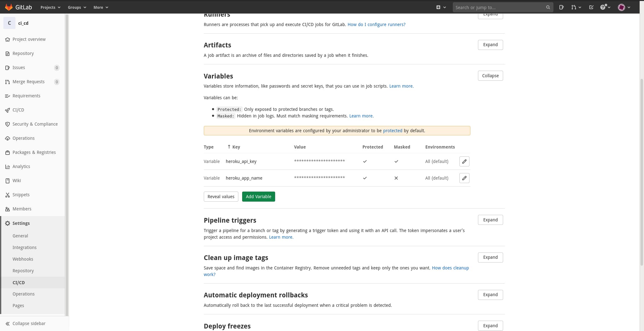
Task: Edit the heroku_api_key variable with pencil icon
Action: (464, 161)
